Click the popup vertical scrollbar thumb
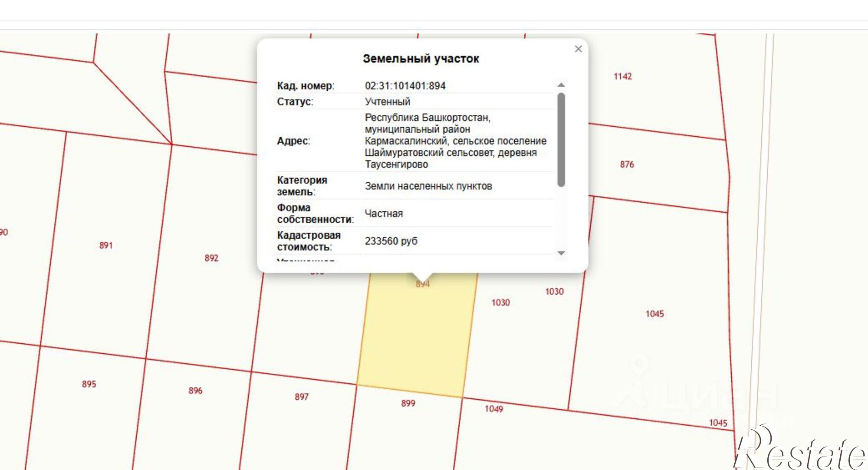Screen dimensions: 868x470 561,140
